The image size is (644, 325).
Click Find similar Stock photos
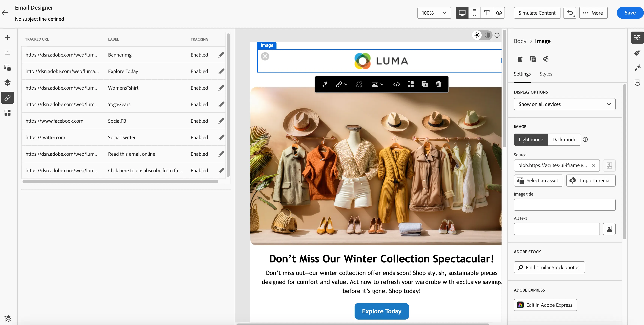point(549,267)
